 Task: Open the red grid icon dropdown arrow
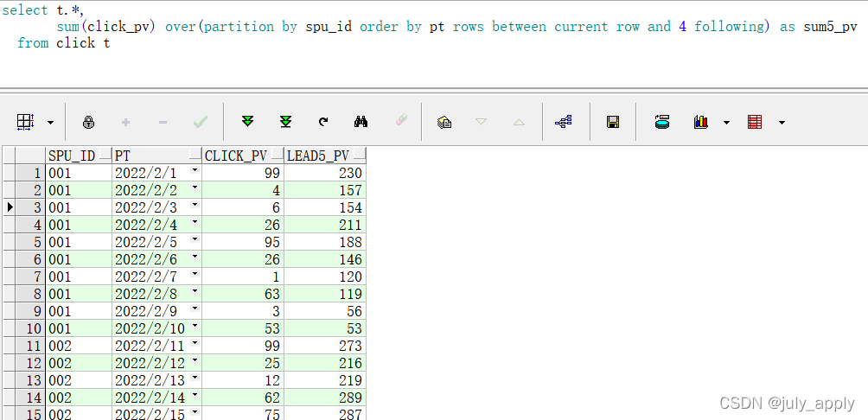point(782,123)
